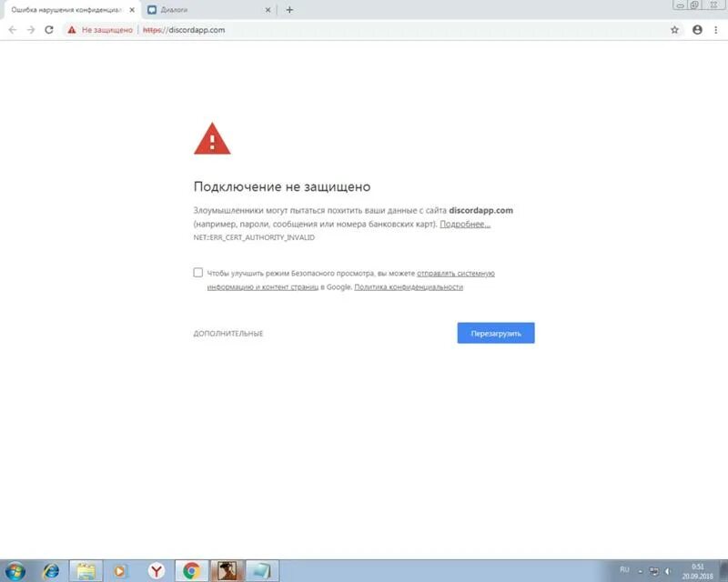The height and width of the screenshot is (582, 728).
Task: Click the red 'Не защищено' security warning
Action: click(101, 30)
